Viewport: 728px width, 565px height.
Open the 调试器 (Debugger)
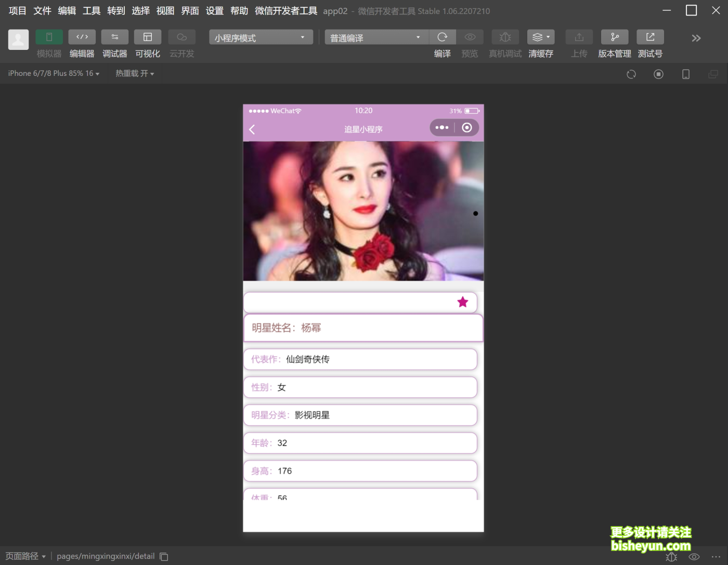tap(114, 37)
